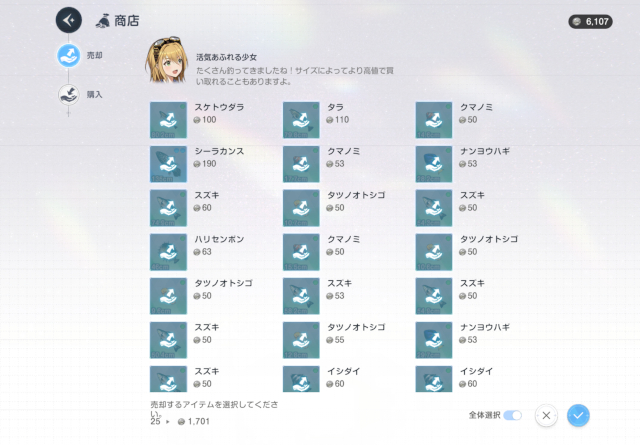Select the スズキ icon priced 53

tap(301, 295)
